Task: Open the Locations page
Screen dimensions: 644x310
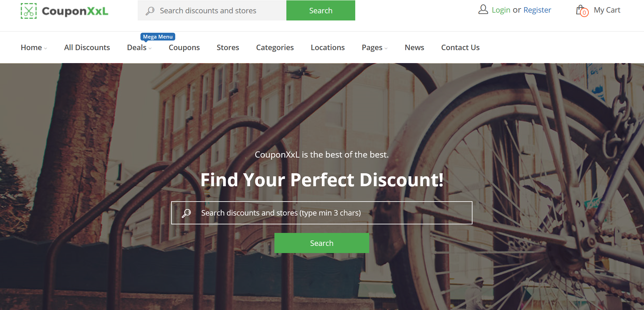Action: pos(328,47)
